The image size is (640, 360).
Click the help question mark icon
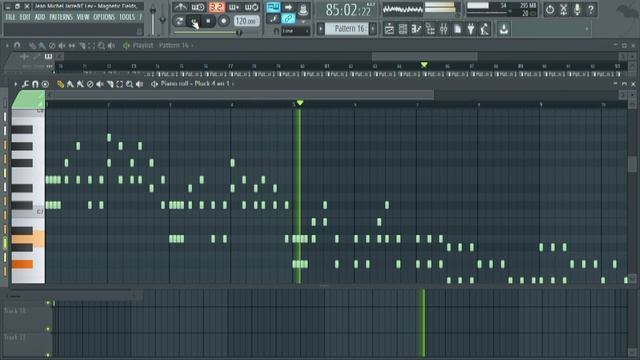click(591, 9)
